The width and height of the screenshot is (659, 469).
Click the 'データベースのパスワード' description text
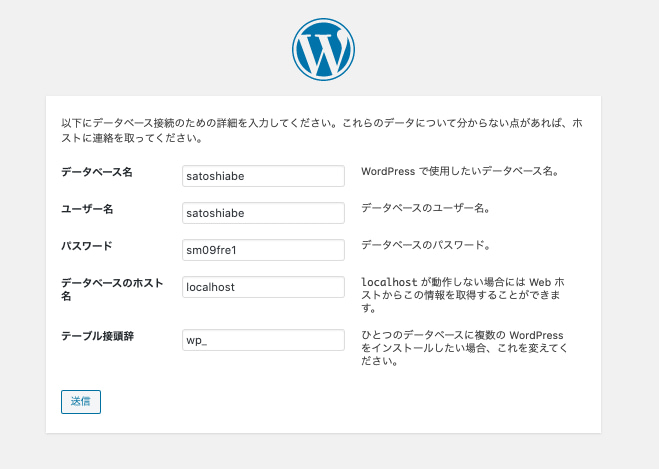pos(425,245)
